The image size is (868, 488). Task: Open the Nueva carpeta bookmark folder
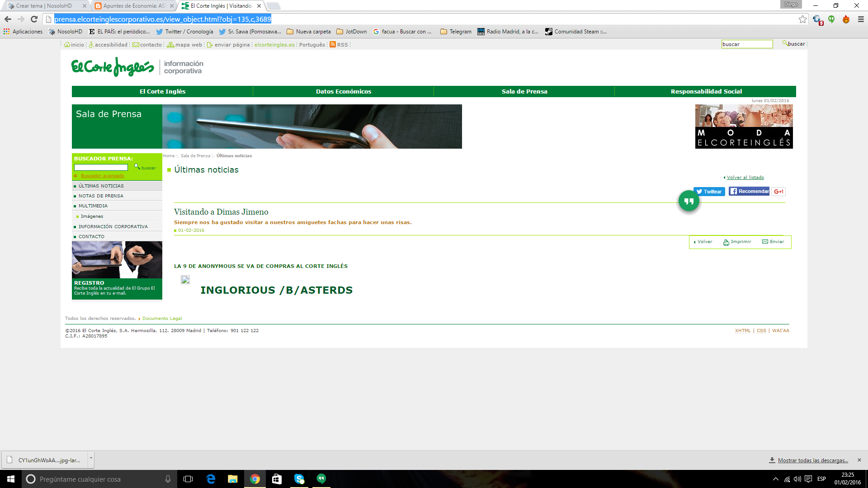(x=308, y=32)
